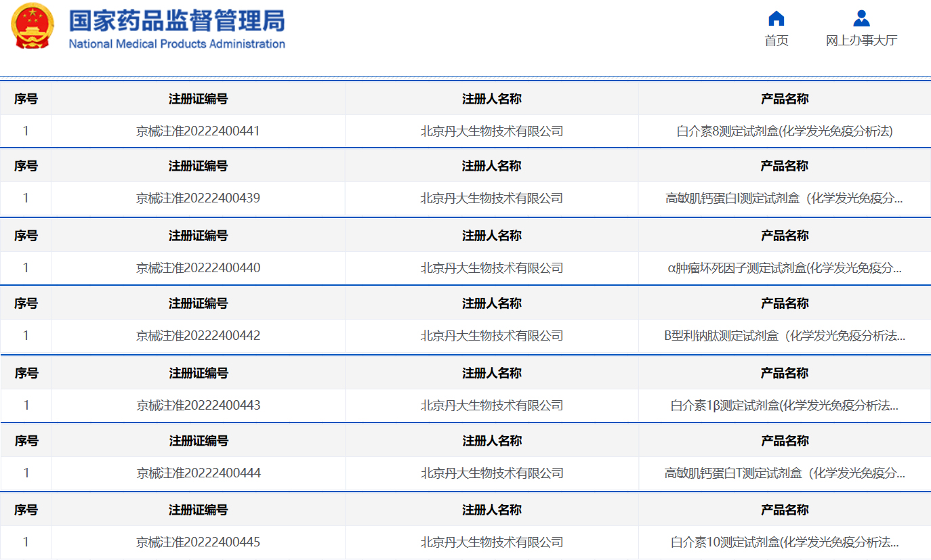
Task: Click 北京丹大生物技术有限公司 in the 20222400442 row
Action: 492,336
